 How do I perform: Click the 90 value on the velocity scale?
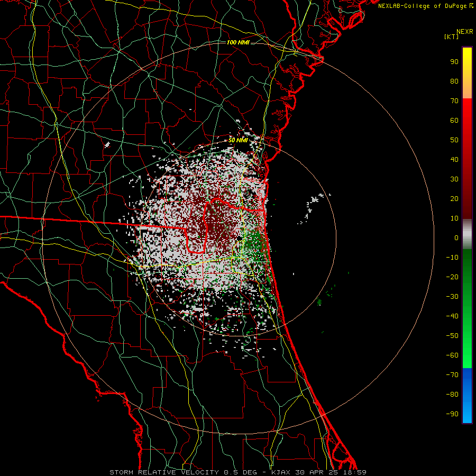(x=454, y=62)
